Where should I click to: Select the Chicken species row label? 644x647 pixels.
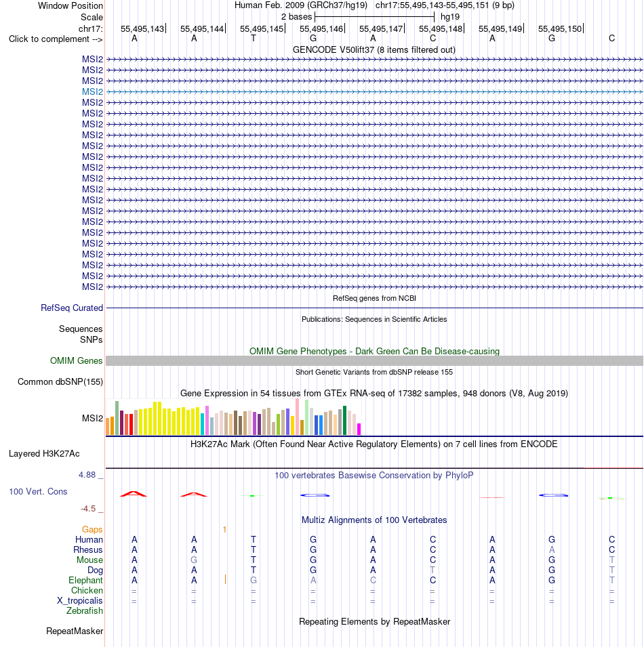pyautogui.click(x=87, y=591)
